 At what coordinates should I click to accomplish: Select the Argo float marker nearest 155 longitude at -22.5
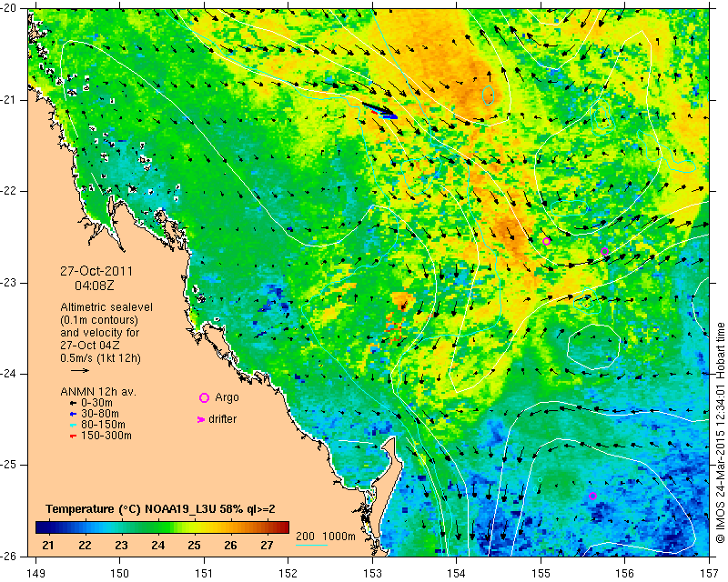[x=547, y=241]
